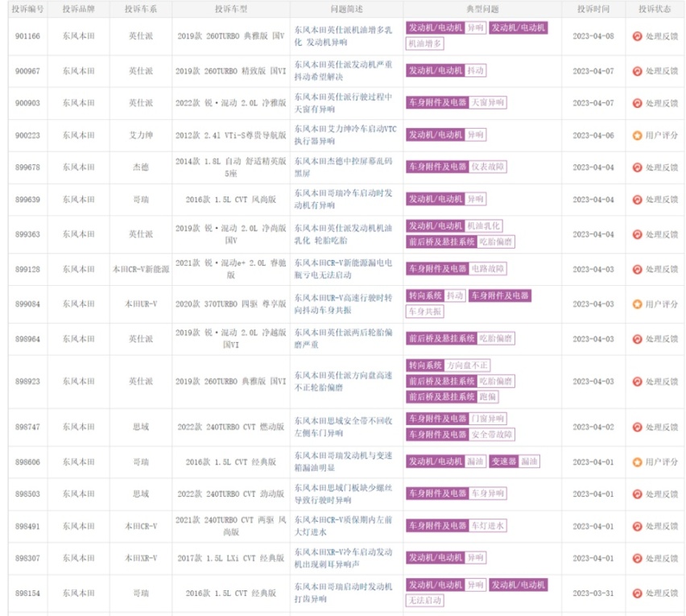Image resolution: width=686 pixels, height=616 pixels.
Task: Open the 哥瑞发动机与变速箱漏油 description link
Action: [x=343, y=461]
